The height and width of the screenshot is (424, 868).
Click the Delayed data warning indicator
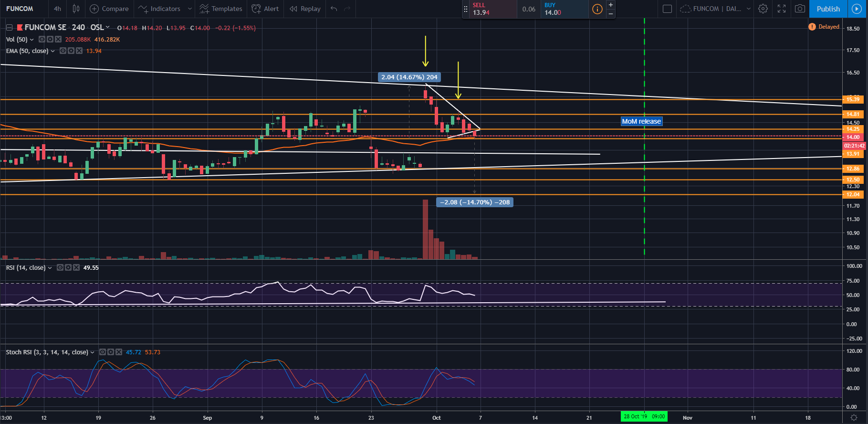824,27
